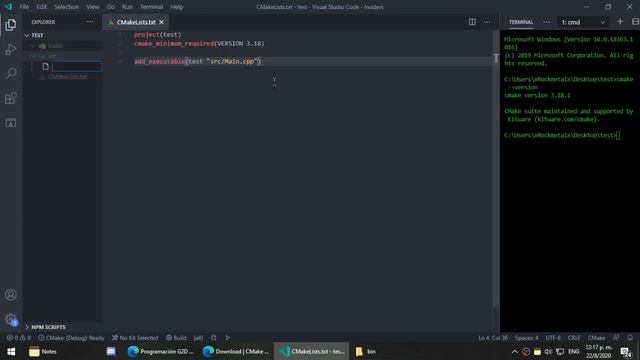The height and width of the screenshot is (360, 640).
Task: Open Discord from the taskbar
Action: [x=111, y=351]
